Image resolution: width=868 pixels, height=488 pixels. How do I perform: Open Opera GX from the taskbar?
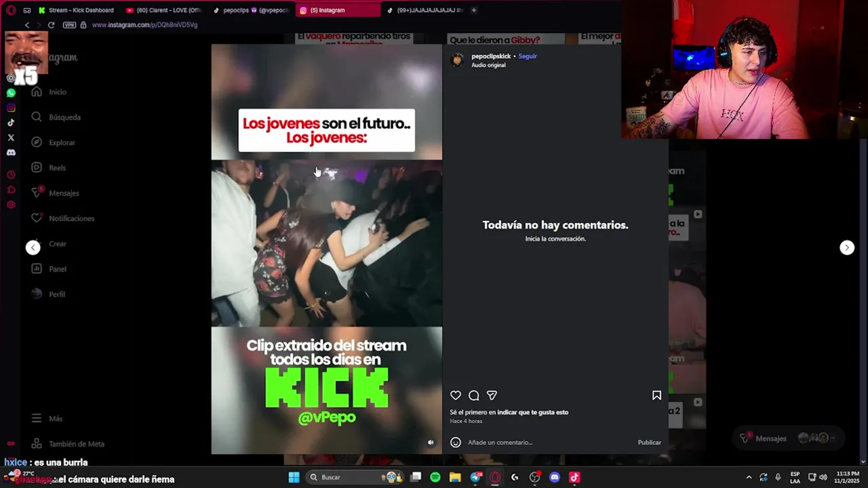click(495, 477)
